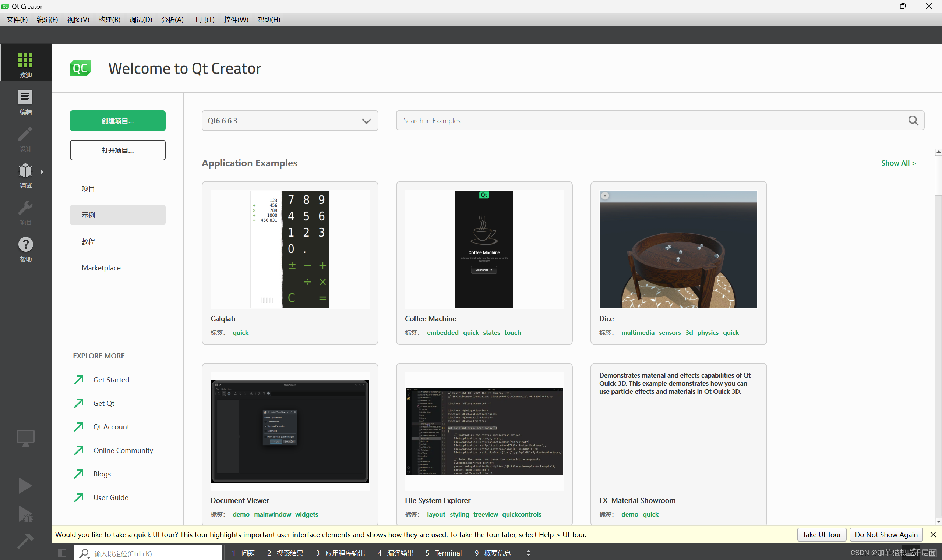Click the Qt Account arrow icon
This screenshot has width=942, height=560.
coord(78,426)
